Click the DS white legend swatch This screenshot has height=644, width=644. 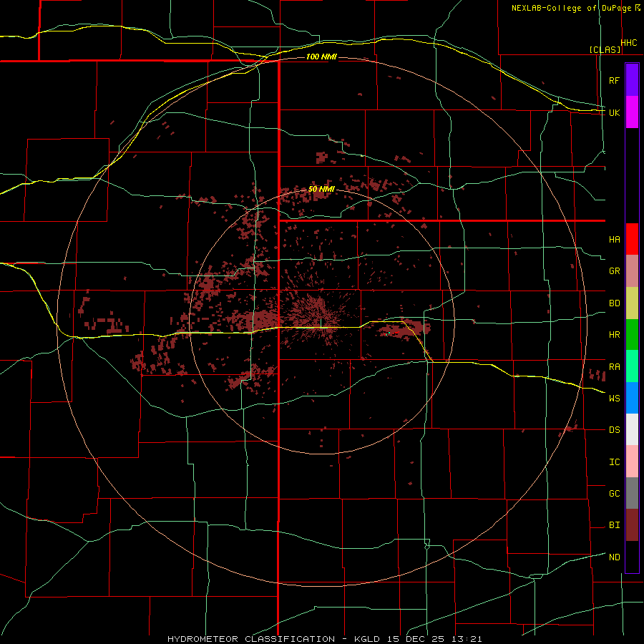(x=632, y=429)
